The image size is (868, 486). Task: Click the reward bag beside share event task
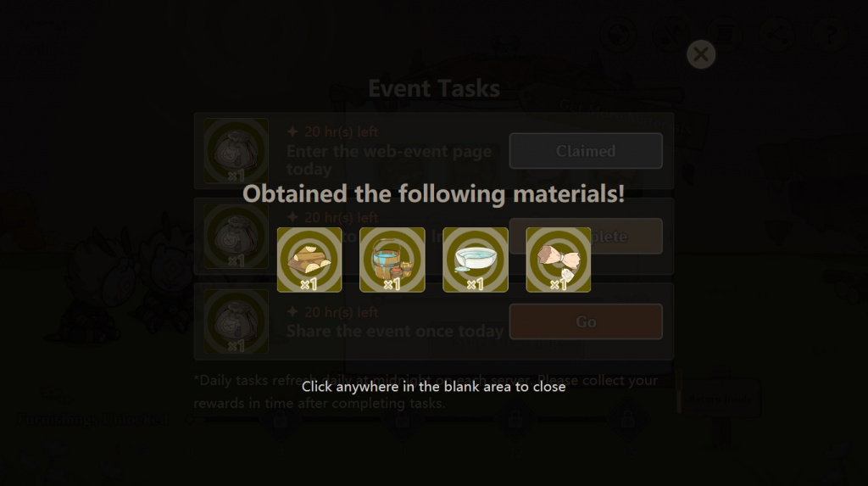pos(236,321)
